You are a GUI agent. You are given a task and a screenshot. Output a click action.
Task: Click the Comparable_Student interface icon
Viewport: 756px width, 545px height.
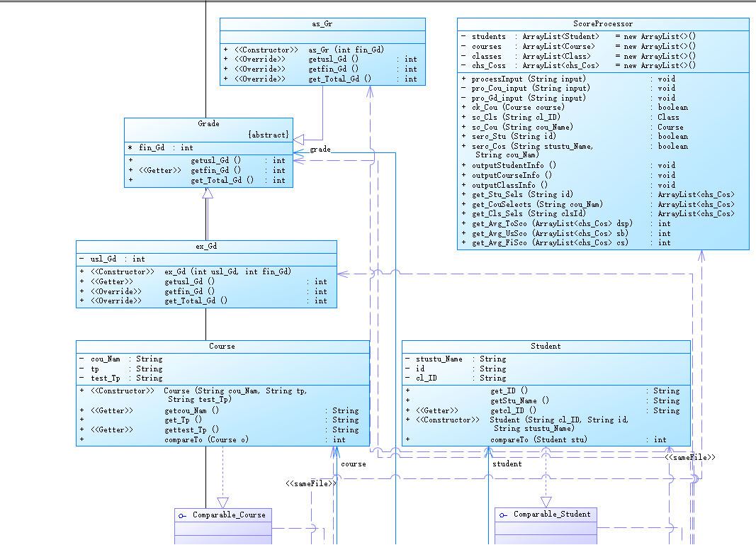point(503,515)
